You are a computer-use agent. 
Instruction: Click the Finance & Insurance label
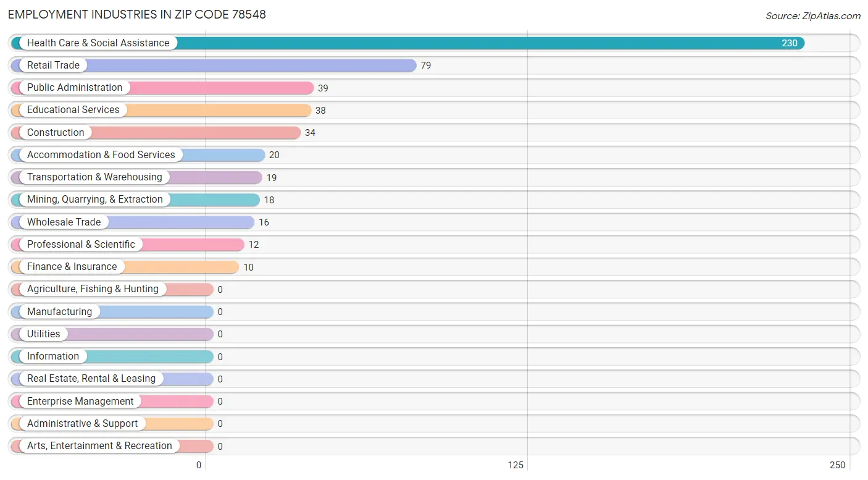(x=72, y=266)
